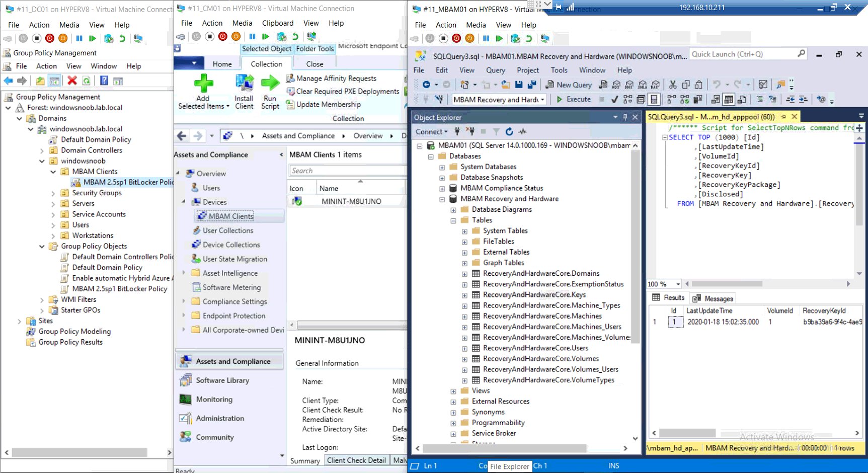Click Install Client in the ribbon
This screenshot has height=473, width=868.
point(244,92)
